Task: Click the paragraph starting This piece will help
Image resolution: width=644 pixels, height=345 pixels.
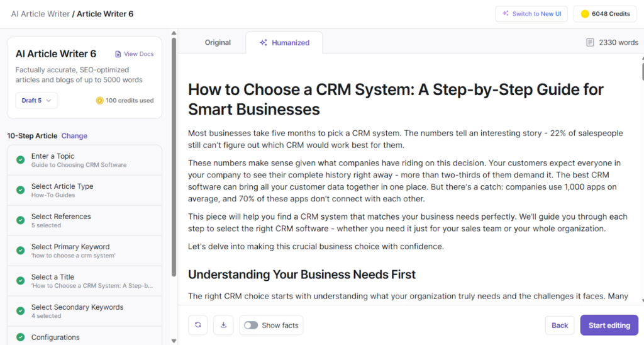Action: click(x=408, y=222)
